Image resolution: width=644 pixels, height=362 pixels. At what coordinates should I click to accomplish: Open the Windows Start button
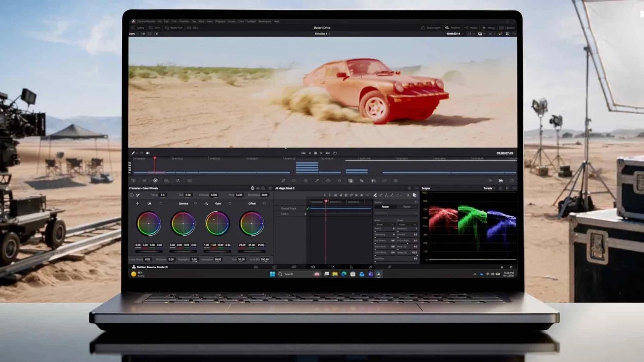[x=272, y=274]
